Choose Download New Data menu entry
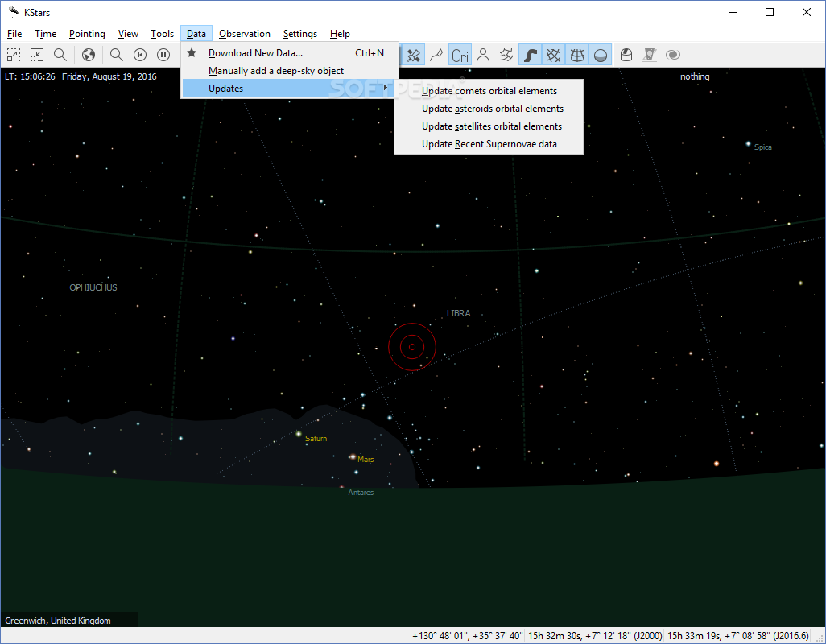The width and height of the screenshot is (826, 644). [x=290, y=52]
